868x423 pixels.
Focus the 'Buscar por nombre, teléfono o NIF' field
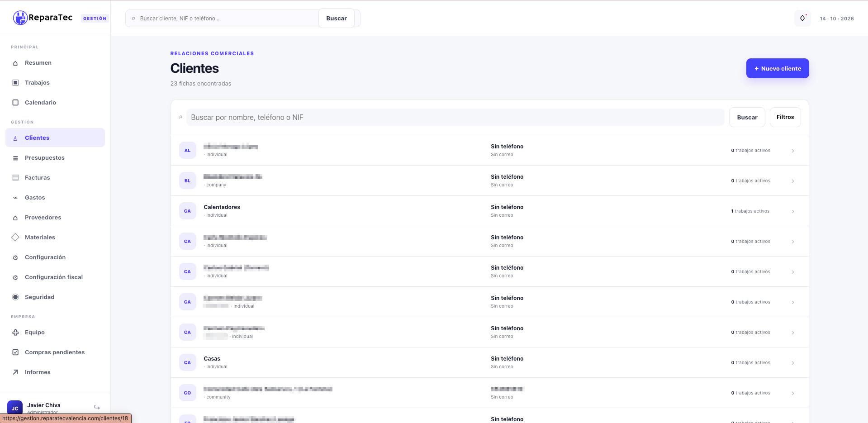455,117
